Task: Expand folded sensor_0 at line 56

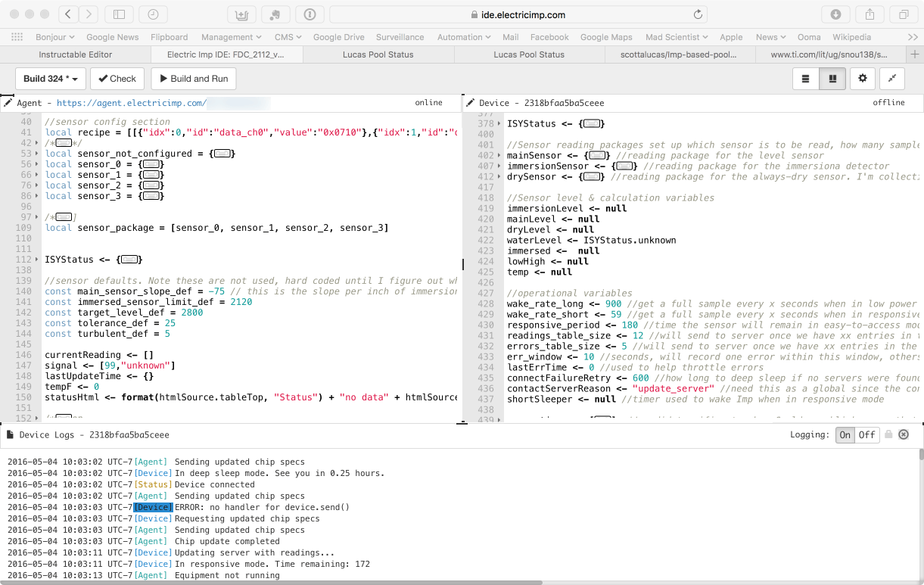Action: pos(153,164)
